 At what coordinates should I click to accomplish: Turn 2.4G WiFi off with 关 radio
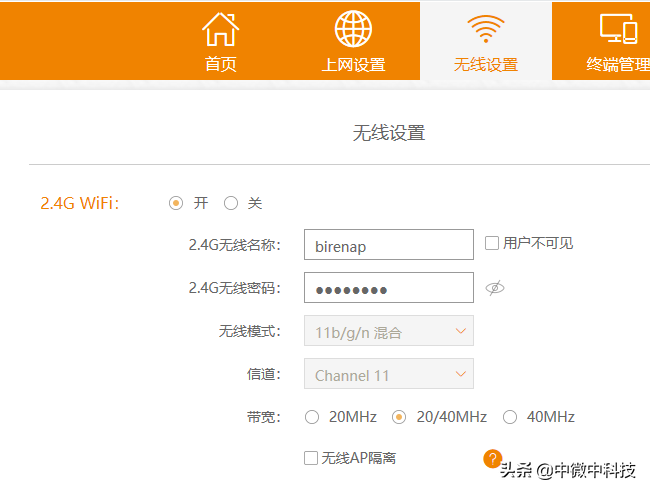(x=231, y=203)
